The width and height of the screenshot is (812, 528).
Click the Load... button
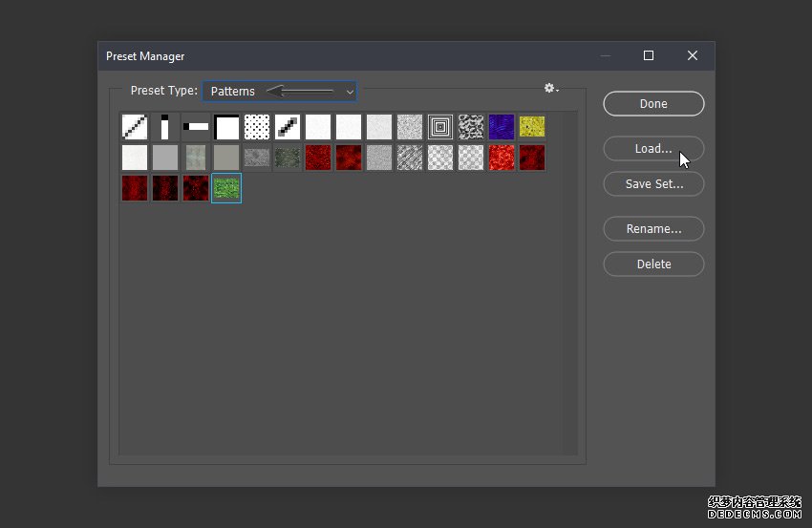tap(653, 149)
